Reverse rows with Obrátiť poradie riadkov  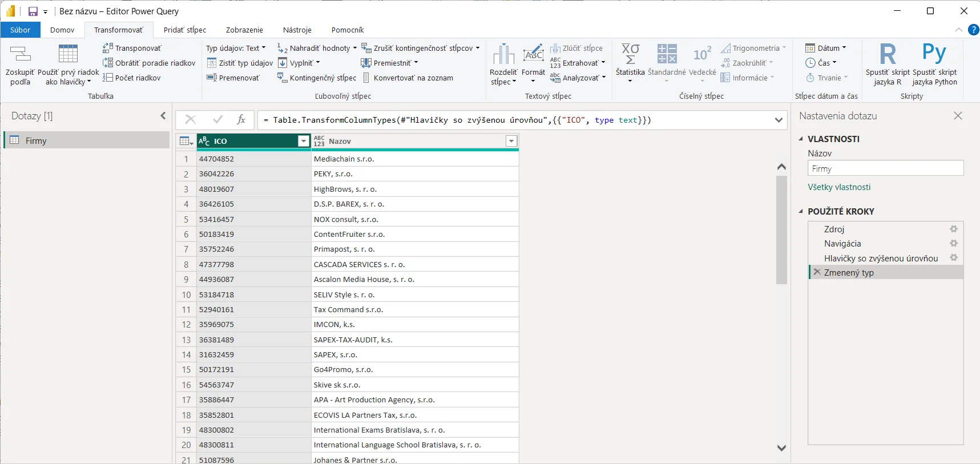point(149,63)
